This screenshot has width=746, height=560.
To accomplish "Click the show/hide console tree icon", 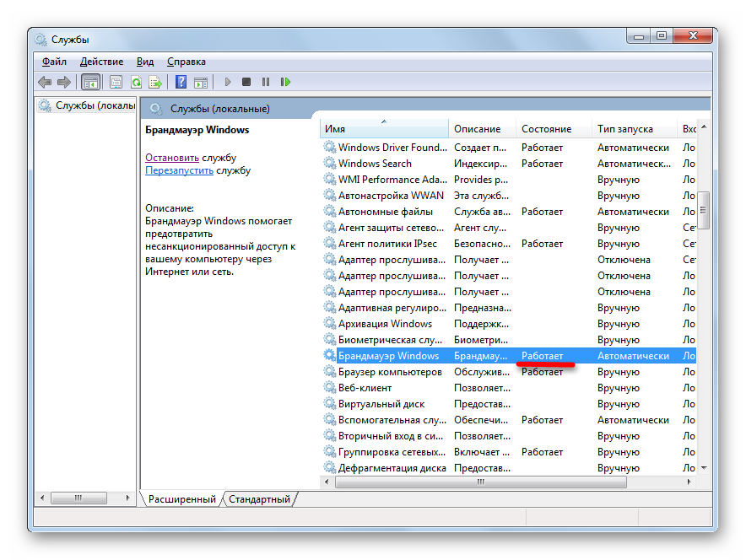I will [x=90, y=82].
